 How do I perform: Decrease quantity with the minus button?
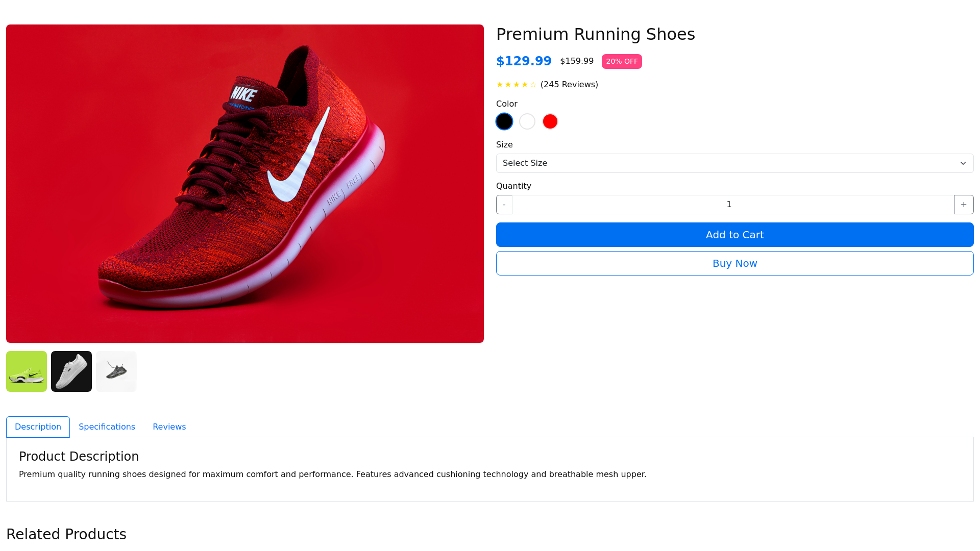tap(504, 205)
